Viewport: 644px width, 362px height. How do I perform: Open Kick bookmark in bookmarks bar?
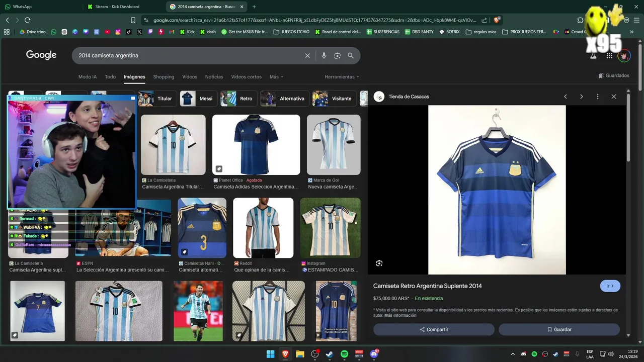pos(187,32)
